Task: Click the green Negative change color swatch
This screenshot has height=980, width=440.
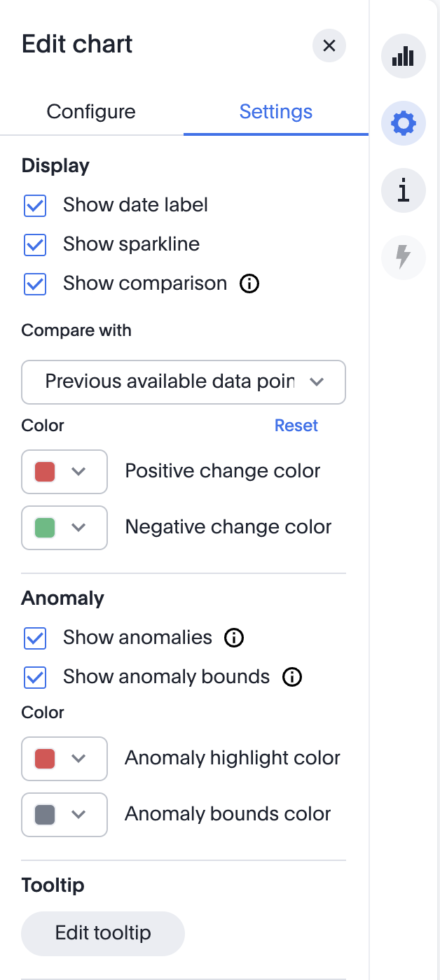Action: pos(45,528)
